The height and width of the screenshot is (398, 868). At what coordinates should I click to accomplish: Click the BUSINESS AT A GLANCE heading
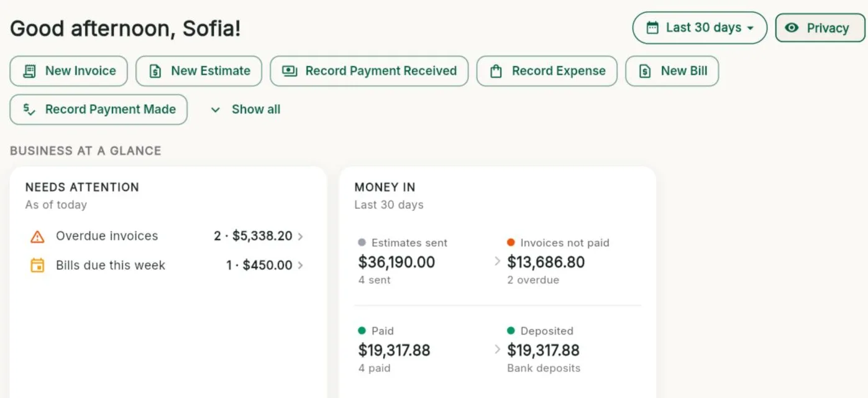point(86,150)
